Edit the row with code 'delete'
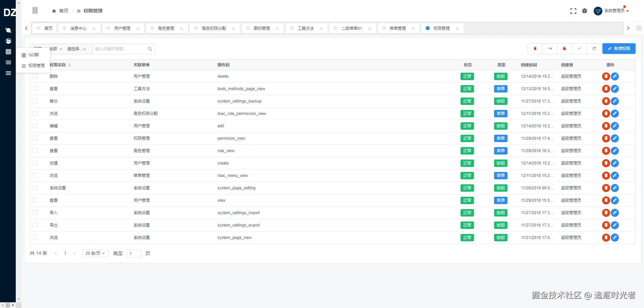The image size is (644, 308). point(614,76)
